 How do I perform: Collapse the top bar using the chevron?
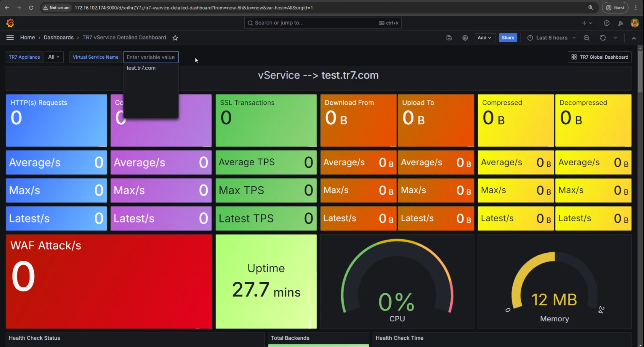(634, 38)
